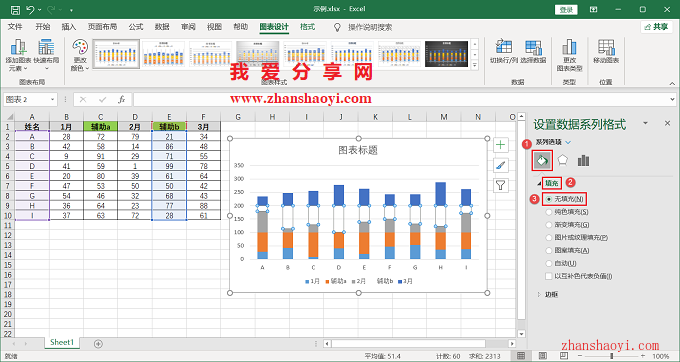Viewport: 680px width, 362px height.
Task: Click the lightbulb Tell Me icon
Action: click(x=337, y=27)
